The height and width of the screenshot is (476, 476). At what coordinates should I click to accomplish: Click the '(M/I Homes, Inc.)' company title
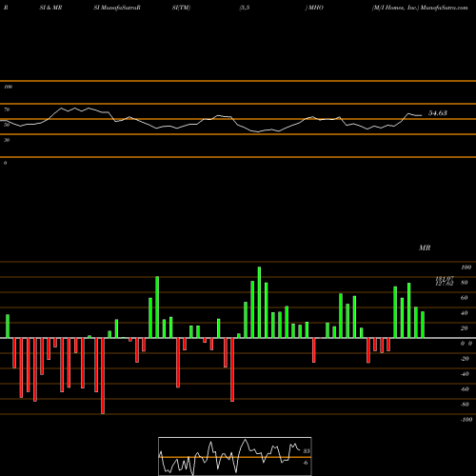(x=395, y=8)
